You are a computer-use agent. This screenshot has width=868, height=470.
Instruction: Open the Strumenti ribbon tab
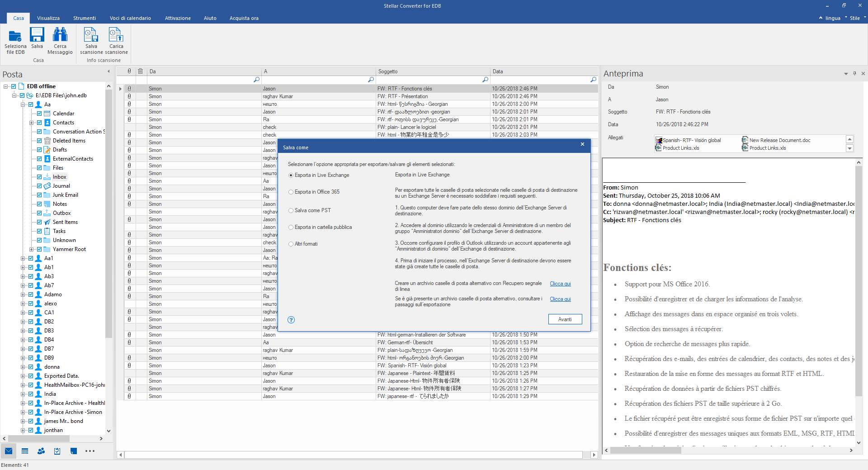[85, 18]
